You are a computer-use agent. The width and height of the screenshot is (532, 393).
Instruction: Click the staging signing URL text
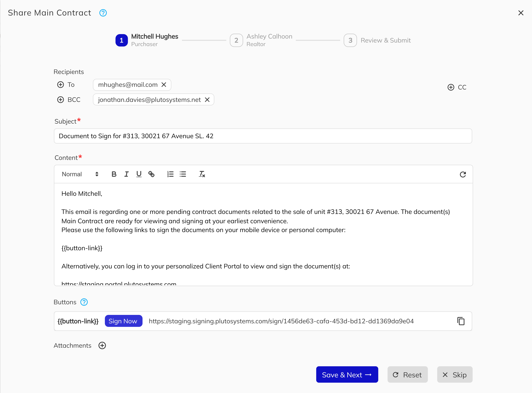click(x=281, y=321)
